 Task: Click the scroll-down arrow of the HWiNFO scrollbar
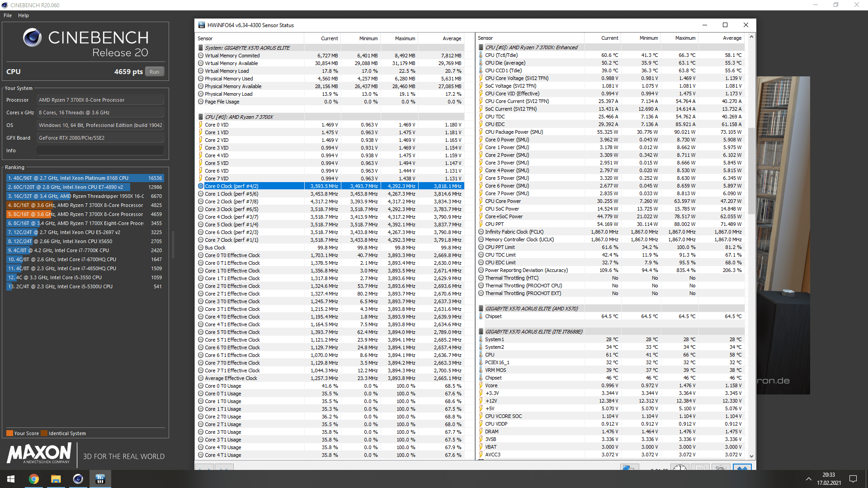pyautogui.click(x=751, y=456)
